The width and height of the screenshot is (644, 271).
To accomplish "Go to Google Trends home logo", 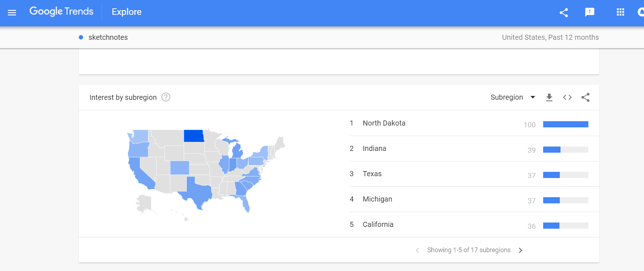I will [x=61, y=12].
